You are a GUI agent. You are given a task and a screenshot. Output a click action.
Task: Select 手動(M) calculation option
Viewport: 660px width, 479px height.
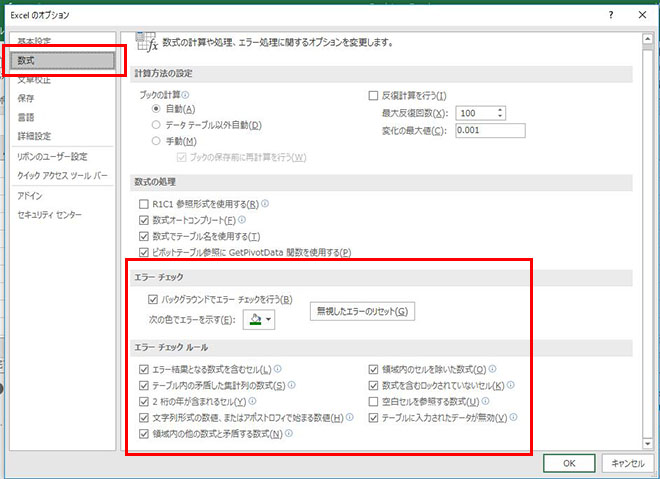coord(156,141)
